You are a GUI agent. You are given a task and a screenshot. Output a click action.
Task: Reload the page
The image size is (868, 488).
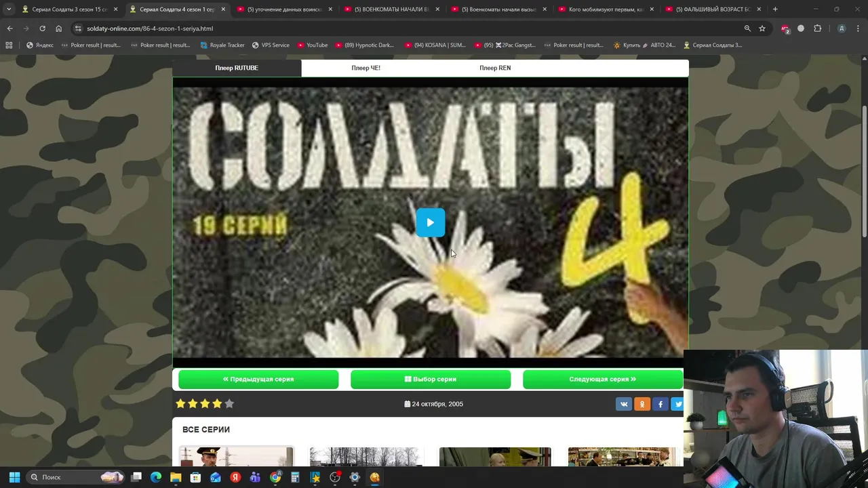point(42,28)
